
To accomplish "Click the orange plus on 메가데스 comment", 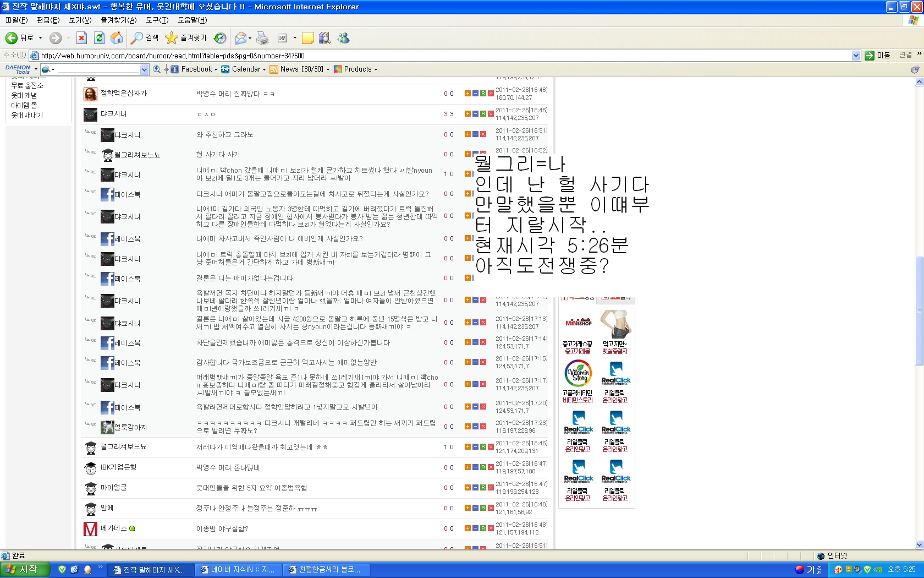I will coord(468,528).
